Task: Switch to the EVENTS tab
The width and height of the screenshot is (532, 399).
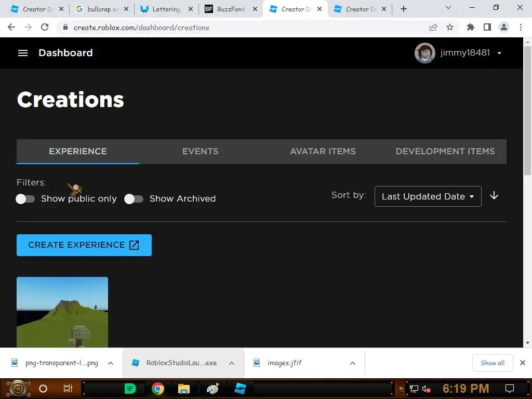Action: point(200,151)
